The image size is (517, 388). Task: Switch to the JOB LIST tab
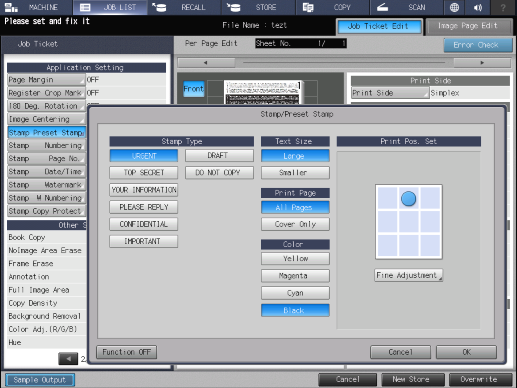pyautogui.click(x=110, y=7)
